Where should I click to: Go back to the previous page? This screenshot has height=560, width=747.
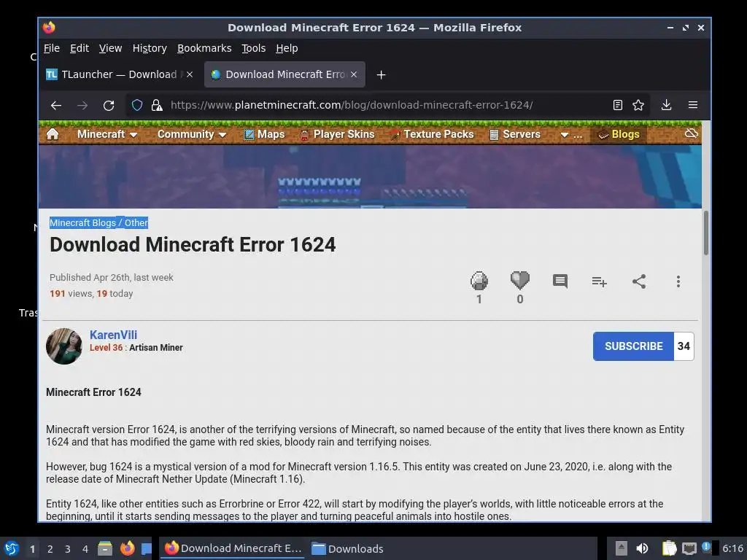click(x=56, y=105)
